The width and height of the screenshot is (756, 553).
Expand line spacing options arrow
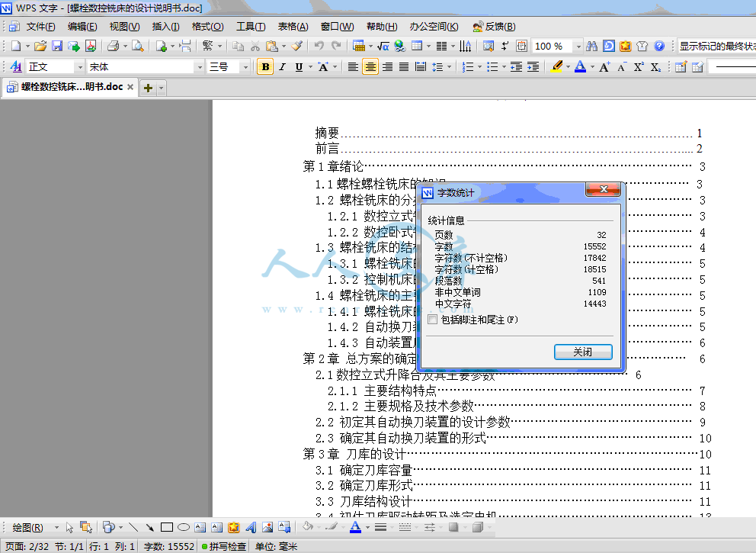tap(449, 66)
